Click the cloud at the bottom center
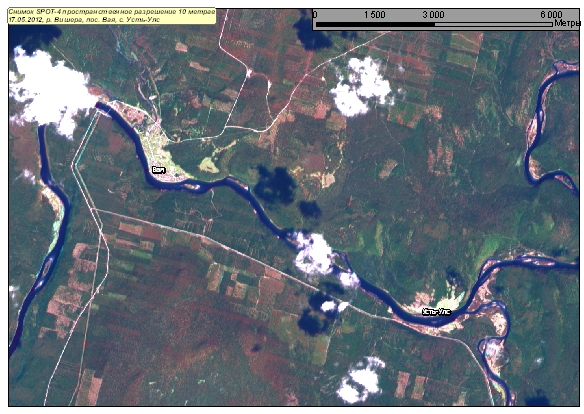Viewport: 584px width, 414px height. [360, 380]
